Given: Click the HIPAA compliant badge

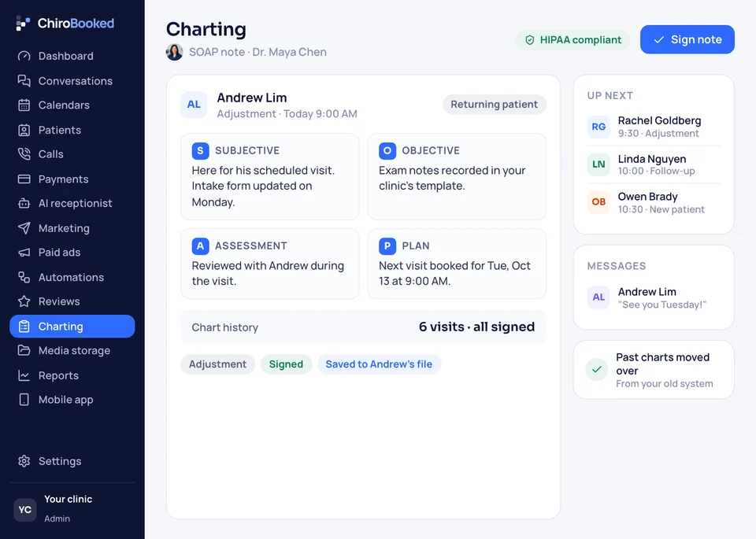Looking at the screenshot, I should pos(573,40).
